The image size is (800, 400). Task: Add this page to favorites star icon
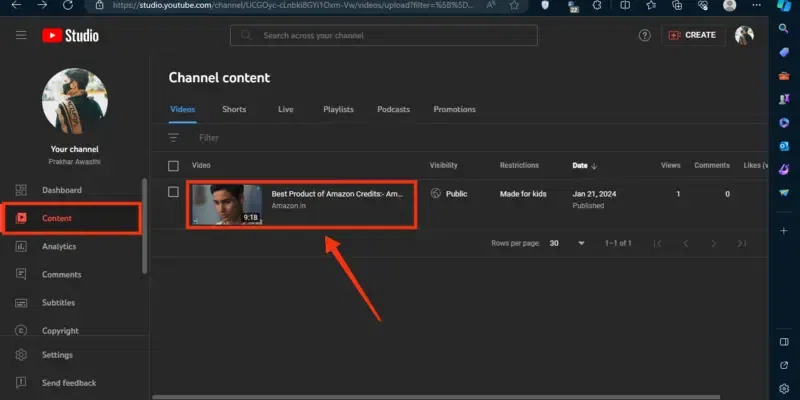(x=514, y=5)
